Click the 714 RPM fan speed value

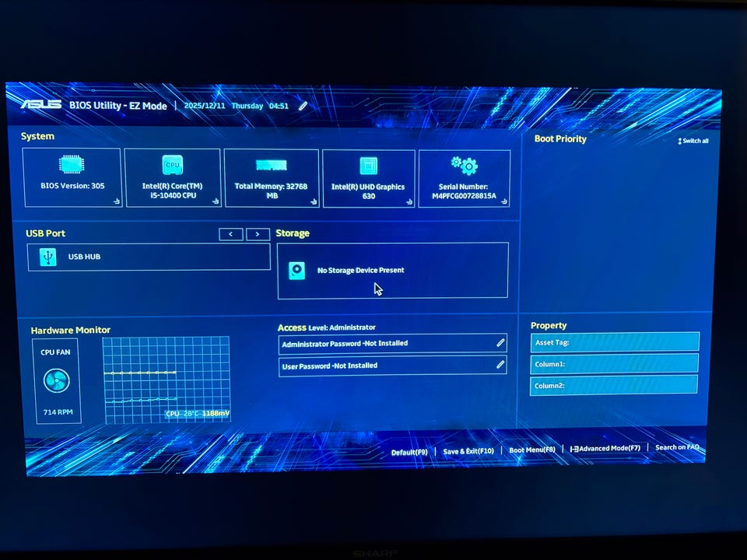coord(58,412)
